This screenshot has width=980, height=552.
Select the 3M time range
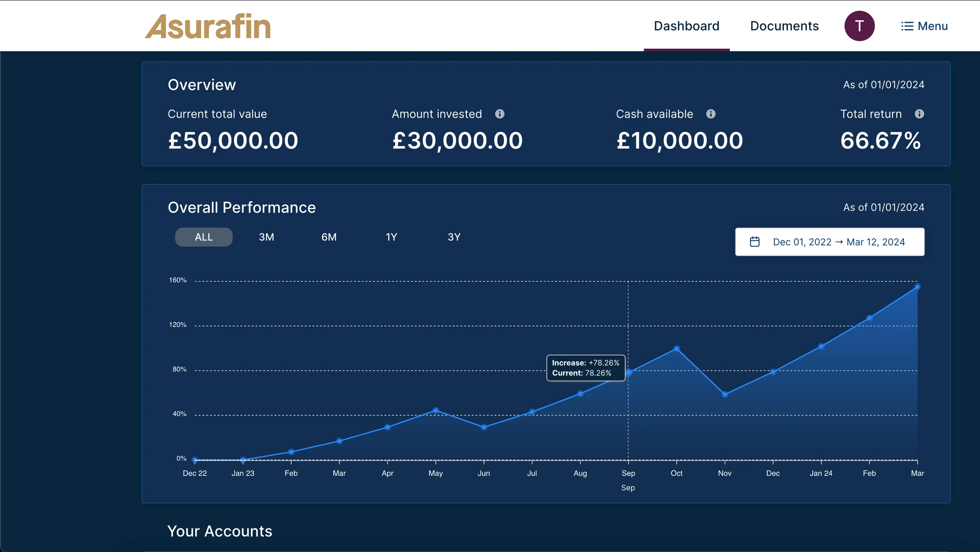tap(266, 237)
